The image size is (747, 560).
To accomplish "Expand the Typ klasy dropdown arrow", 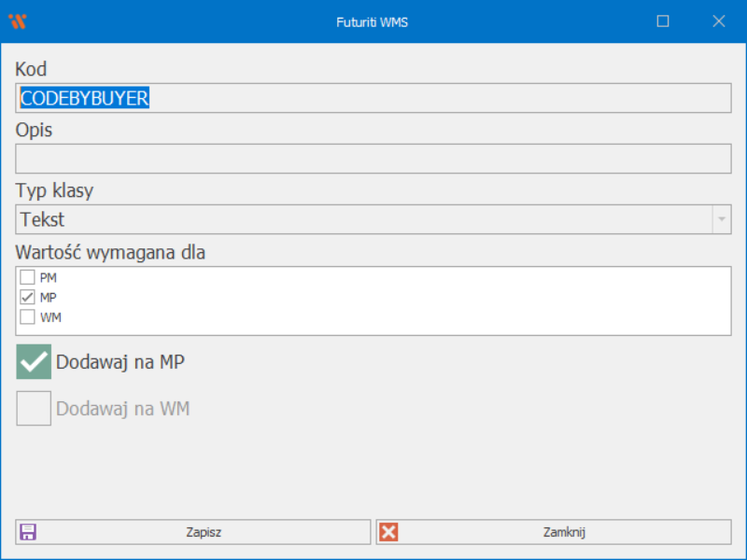I will pyautogui.click(x=721, y=219).
